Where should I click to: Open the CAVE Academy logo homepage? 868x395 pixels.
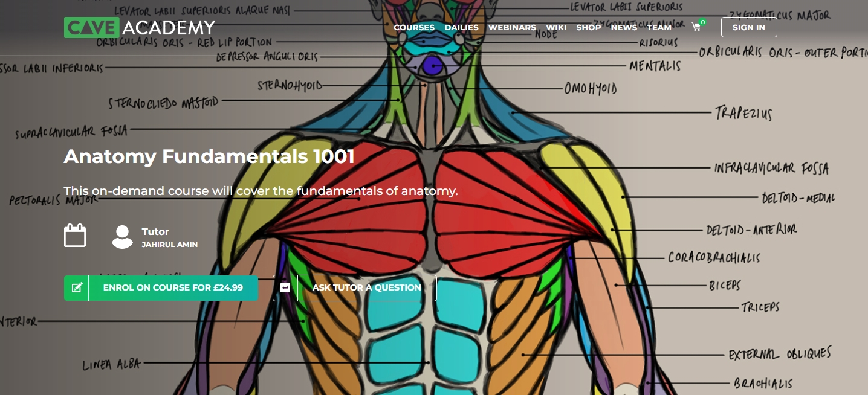tap(140, 27)
